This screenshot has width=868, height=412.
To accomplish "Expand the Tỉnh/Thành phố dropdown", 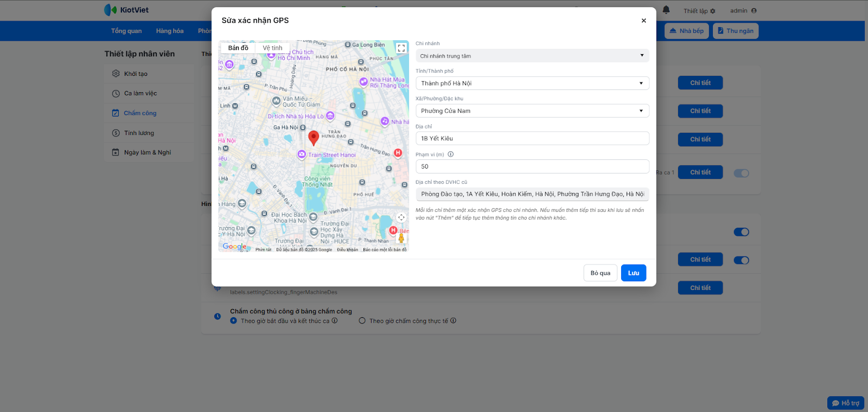I will coord(532,83).
